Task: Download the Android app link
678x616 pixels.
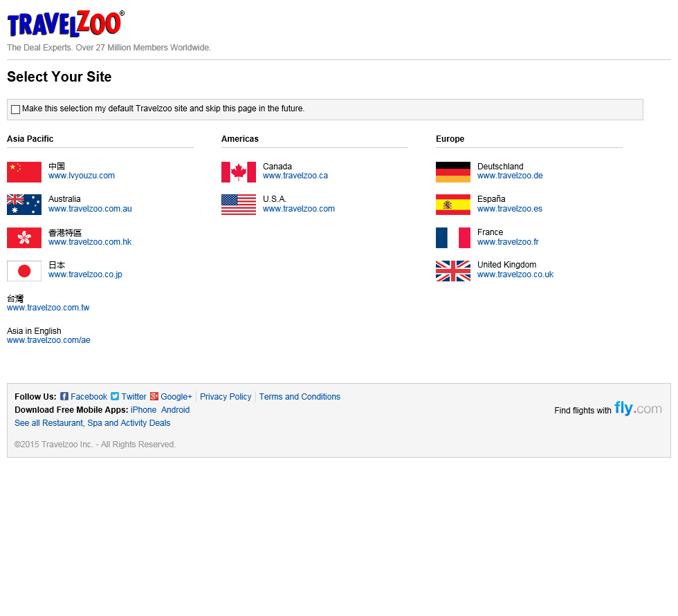Action: [175, 409]
